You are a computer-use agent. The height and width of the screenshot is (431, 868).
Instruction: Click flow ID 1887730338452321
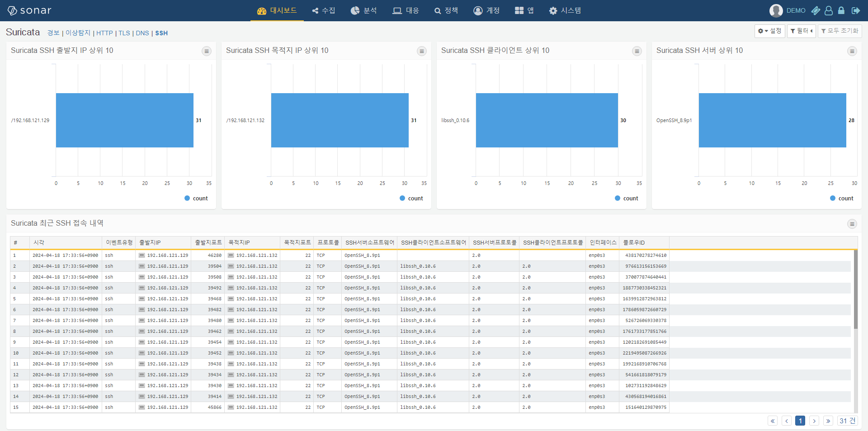click(x=644, y=288)
